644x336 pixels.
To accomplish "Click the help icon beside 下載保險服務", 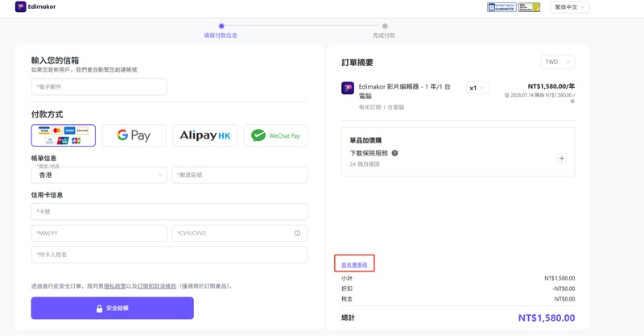I will [394, 153].
